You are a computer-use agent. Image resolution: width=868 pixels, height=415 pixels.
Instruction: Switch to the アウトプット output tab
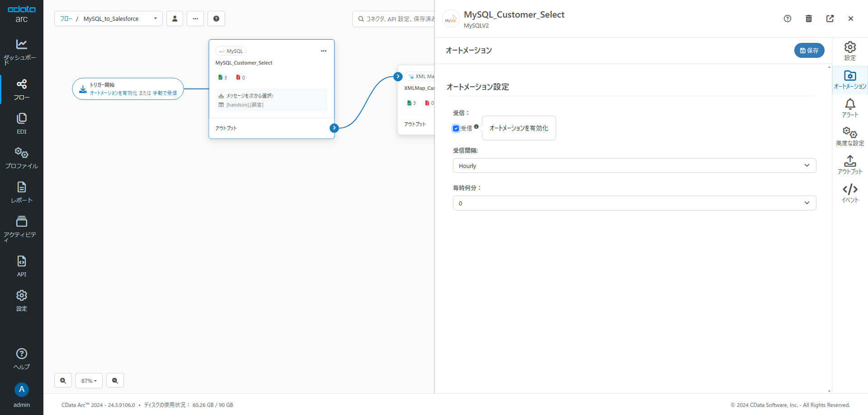(850, 165)
